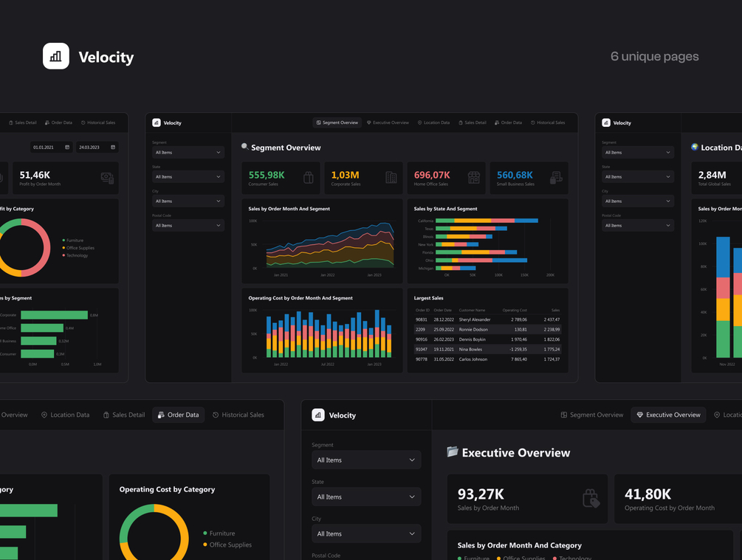The image size is (742, 560).
Task: Click the money icon on the 51,46K card
Action: [x=107, y=178]
